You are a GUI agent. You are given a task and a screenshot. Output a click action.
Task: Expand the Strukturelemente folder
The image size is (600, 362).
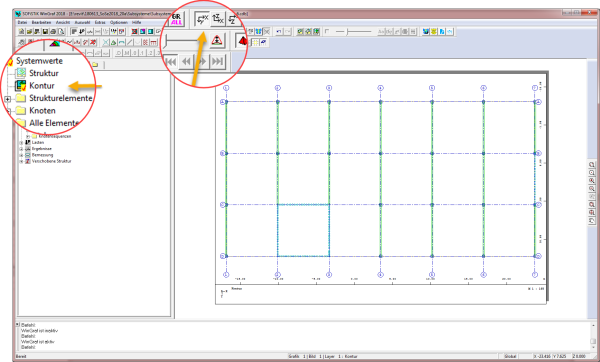click(8, 99)
